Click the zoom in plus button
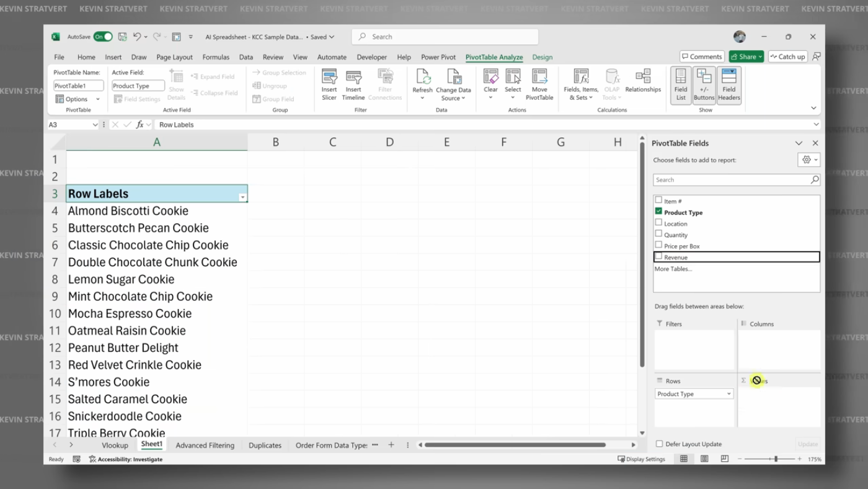 pos(800,459)
